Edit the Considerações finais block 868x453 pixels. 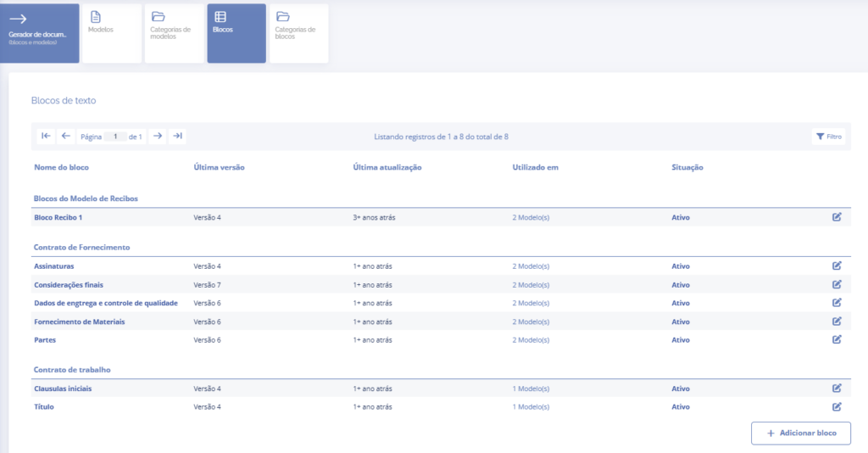[x=837, y=284]
